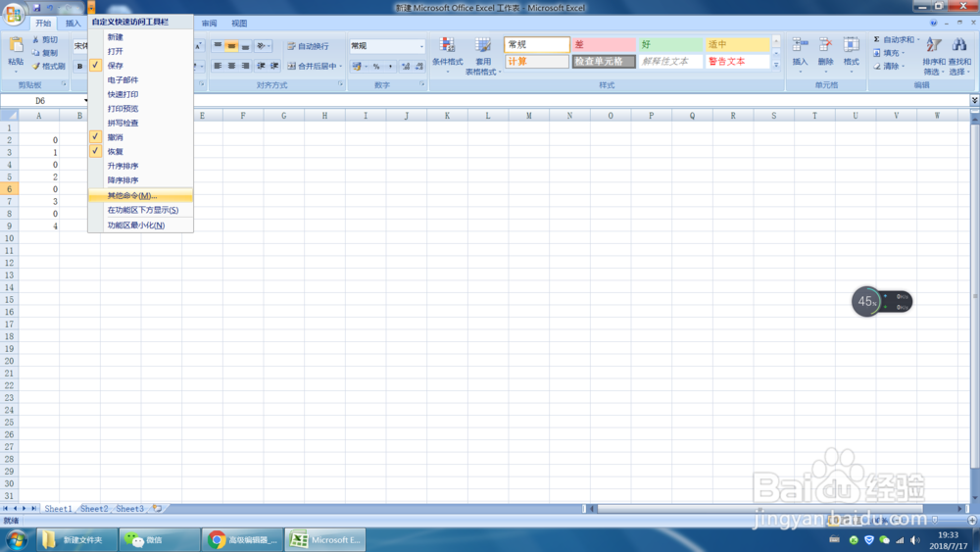The height and width of the screenshot is (552, 980).
Task: Uncheck the 撤消 (Undo) menu item
Action: click(140, 137)
